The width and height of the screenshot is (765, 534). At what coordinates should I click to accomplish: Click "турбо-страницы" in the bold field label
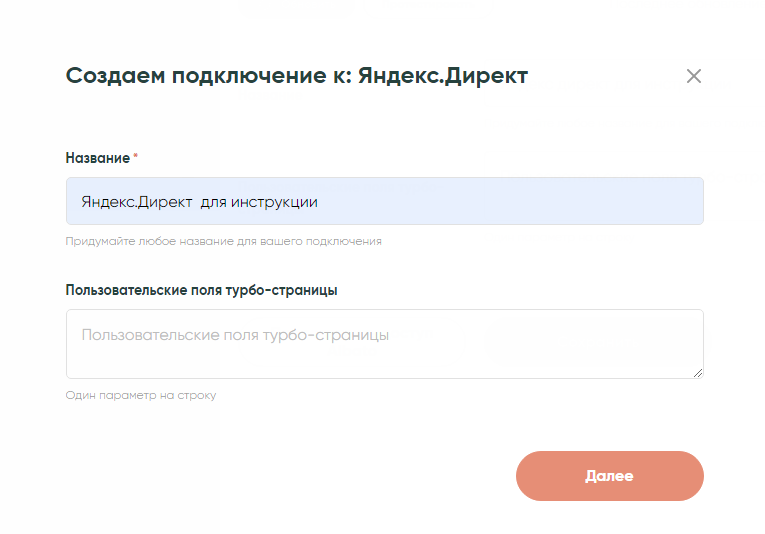pyautogui.click(x=290, y=290)
